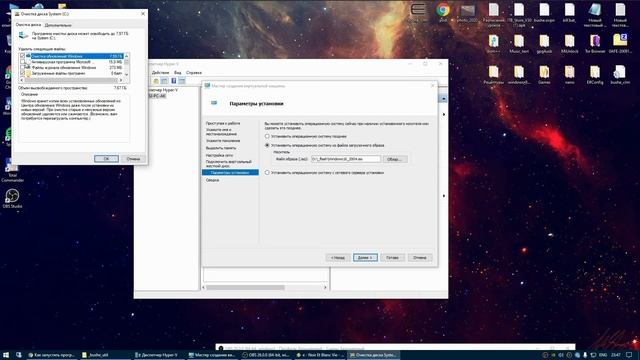
Task: Click OK in Disk Cleanup dialog
Action: tap(106, 159)
